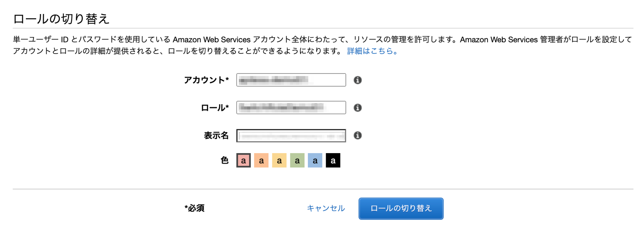Select the green color swatch

pos(297,160)
